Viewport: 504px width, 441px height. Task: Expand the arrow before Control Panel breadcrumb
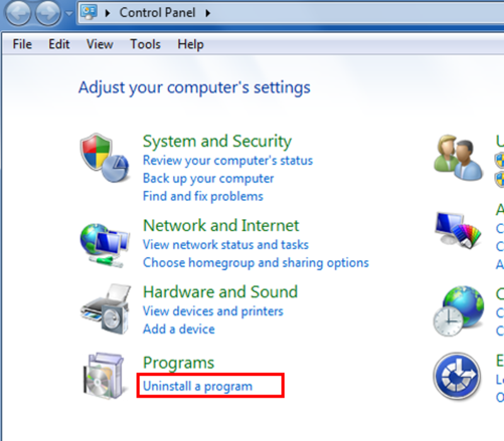108,13
